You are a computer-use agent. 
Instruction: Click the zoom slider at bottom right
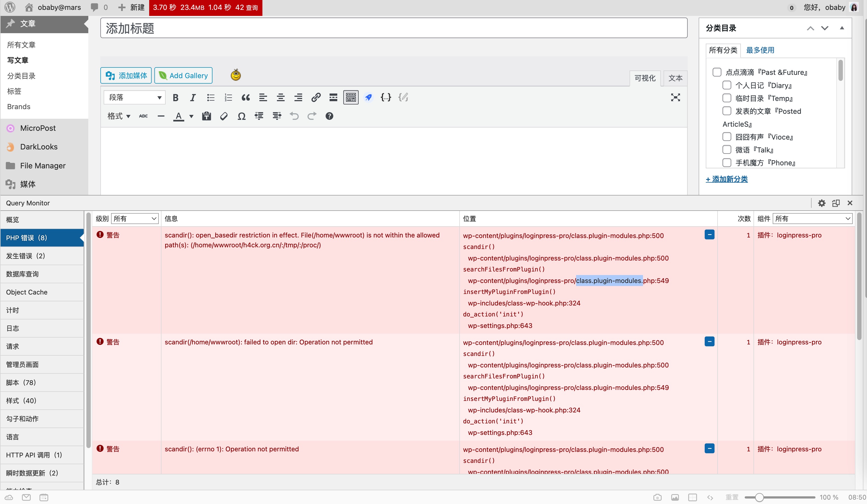759,497
